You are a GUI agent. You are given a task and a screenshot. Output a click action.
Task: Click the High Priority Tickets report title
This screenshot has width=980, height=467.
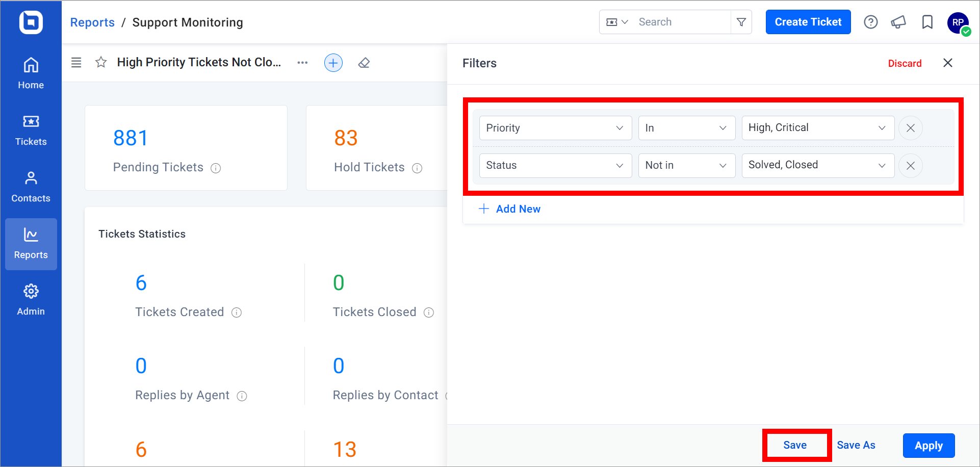click(199, 62)
